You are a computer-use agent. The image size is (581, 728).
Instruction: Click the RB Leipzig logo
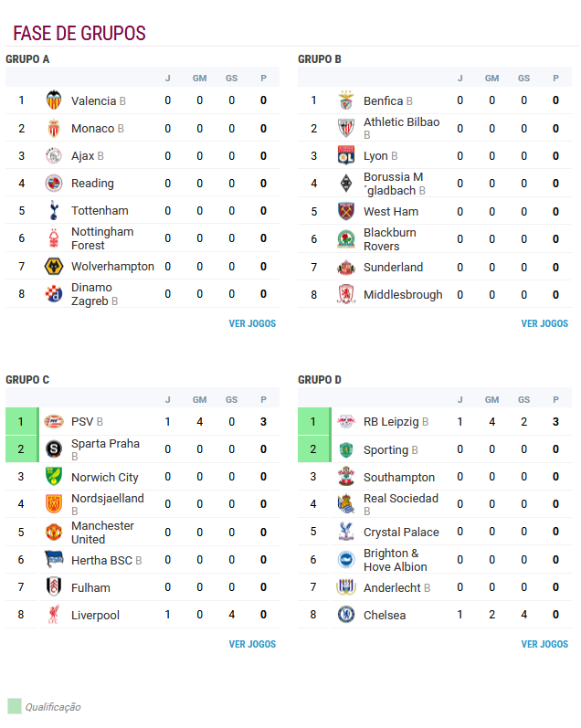point(346,422)
